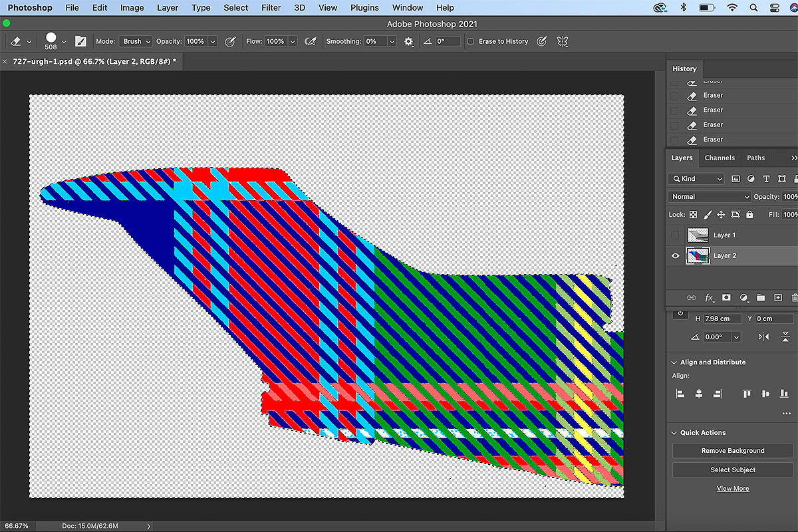Click the eraser angle input field

[x=448, y=41]
